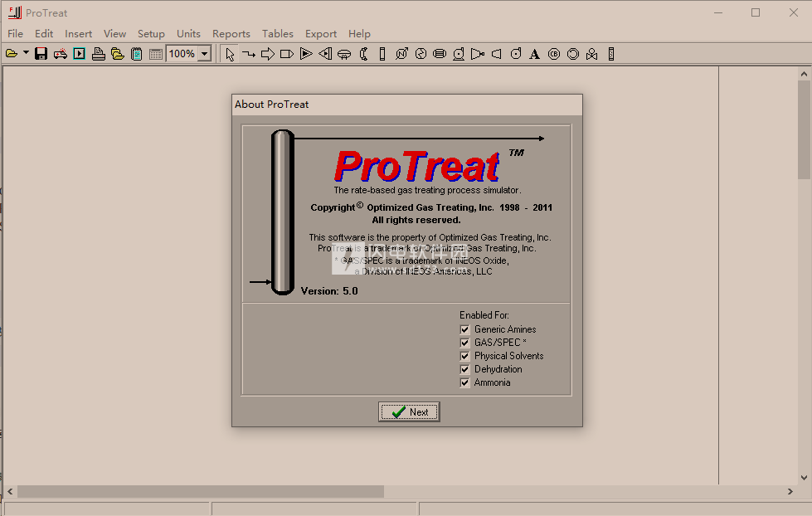The width and height of the screenshot is (812, 516).
Task: Toggle the Physical Solvents checkbox
Action: (x=464, y=357)
